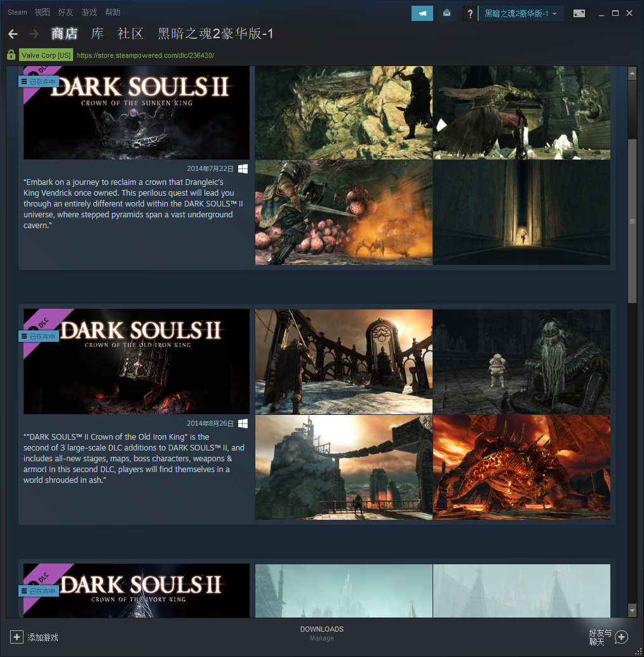Open Friends and Chat icon
644x657 pixels.
(621, 637)
